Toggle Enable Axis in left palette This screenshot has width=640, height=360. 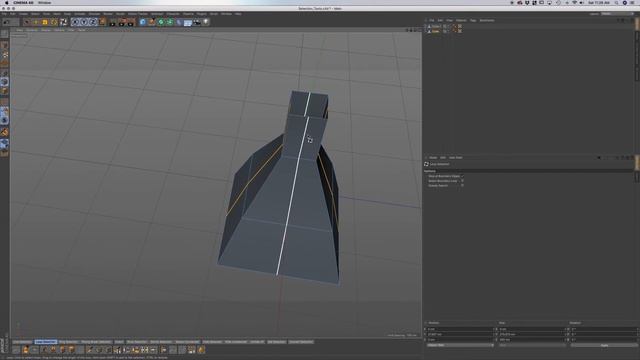4,101
